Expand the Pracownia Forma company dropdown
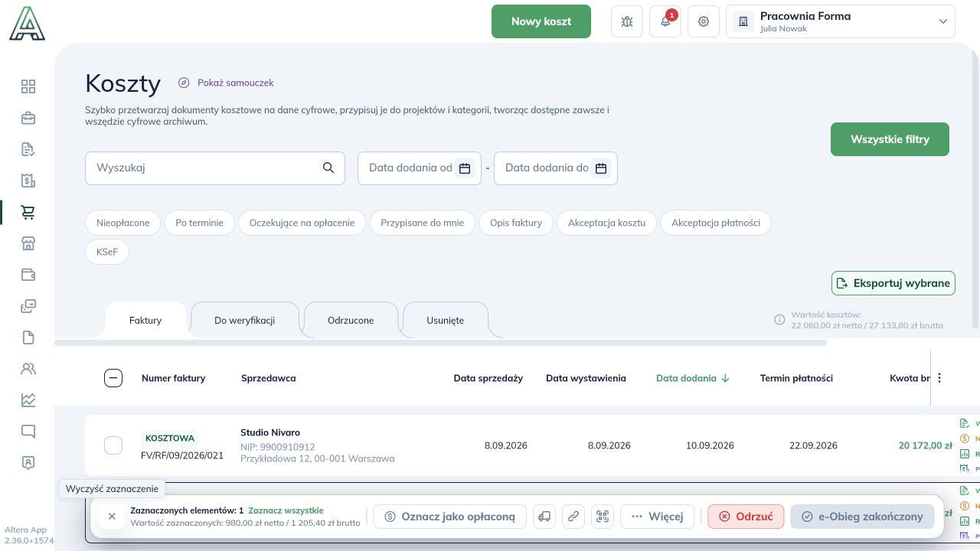 841,21
